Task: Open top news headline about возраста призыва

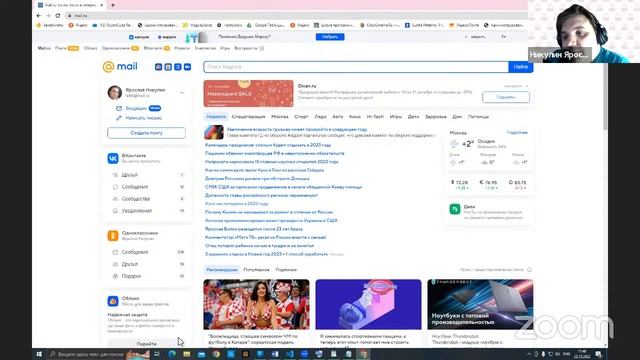Action: (297, 129)
